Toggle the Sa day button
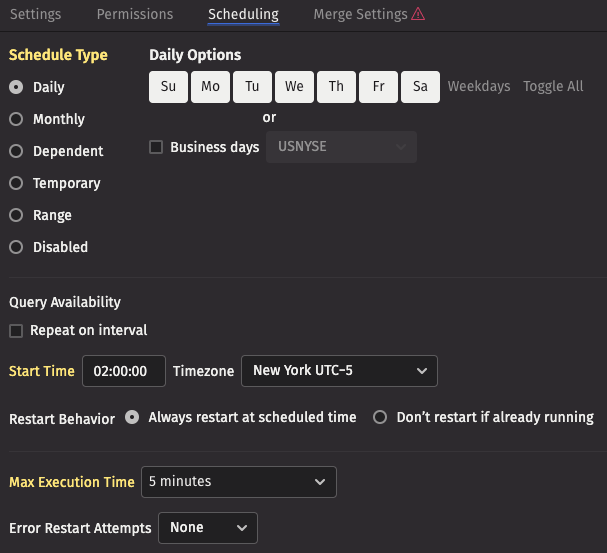Image resolution: width=607 pixels, height=553 pixels. pos(420,87)
